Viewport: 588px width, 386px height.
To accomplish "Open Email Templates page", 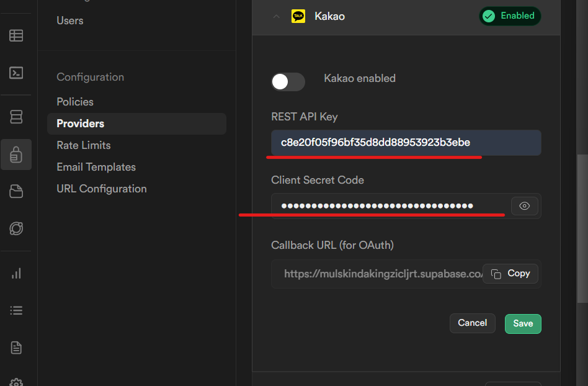I will (x=96, y=167).
